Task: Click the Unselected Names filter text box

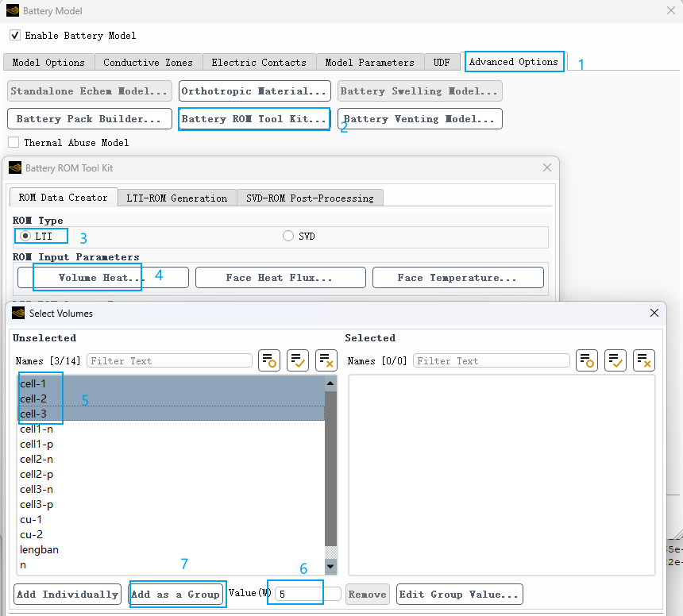Action: tap(169, 360)
